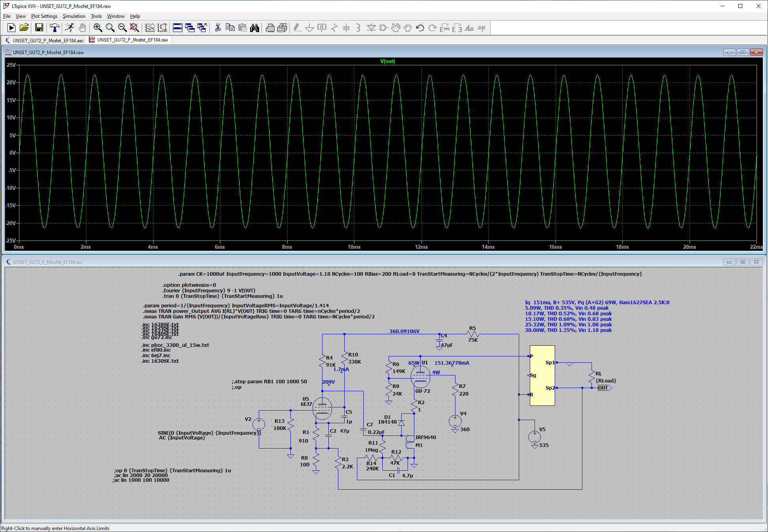Click the OUT net label flag
The height and width of the screenshot is (532, 768).
605,388
